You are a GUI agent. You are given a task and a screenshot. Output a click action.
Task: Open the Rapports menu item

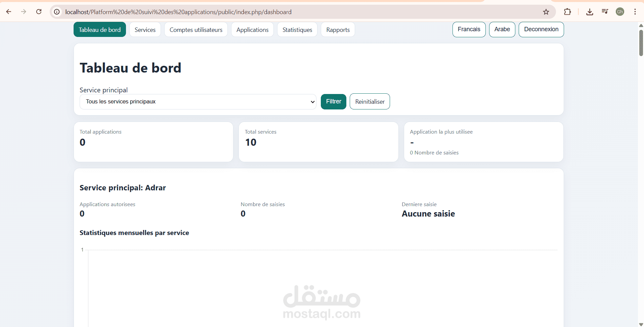click(338, 29)
